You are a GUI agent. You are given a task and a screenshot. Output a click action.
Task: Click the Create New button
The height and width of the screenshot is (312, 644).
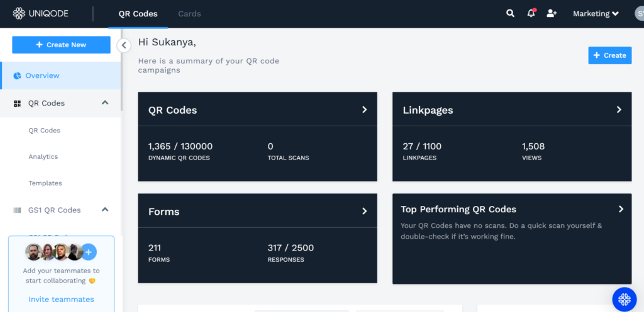[61, 45]
